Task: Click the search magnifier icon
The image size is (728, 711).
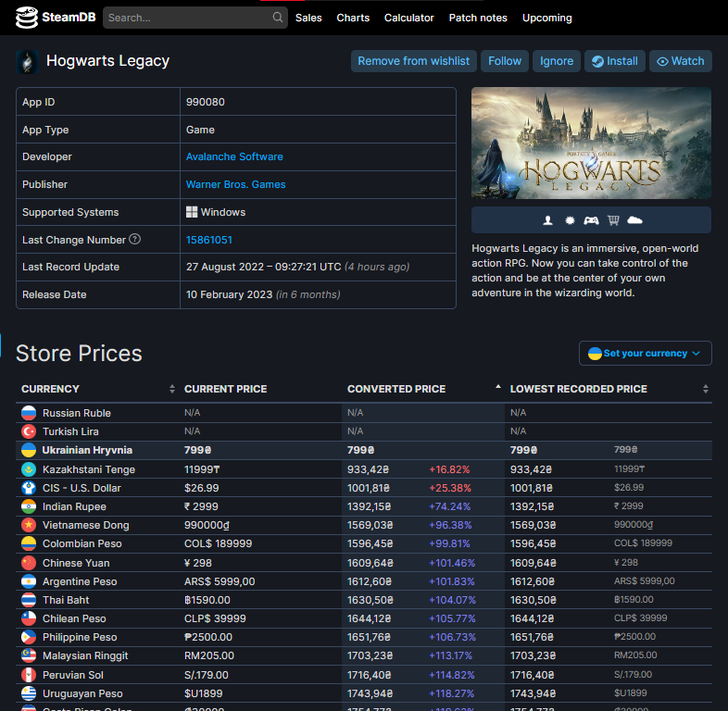Action: click(x=278, y=18)
